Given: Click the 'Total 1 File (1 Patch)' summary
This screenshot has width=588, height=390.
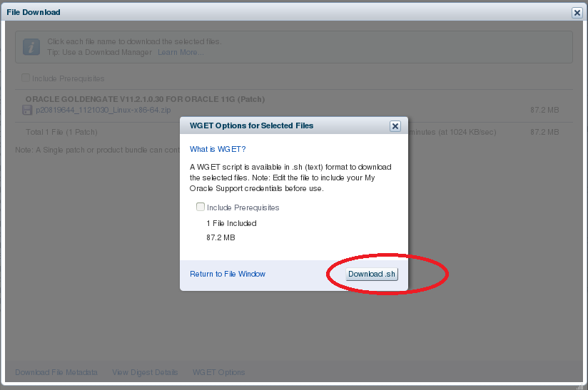Looking at the screenshot, I should pyautogui.click(x=61, y=132).
